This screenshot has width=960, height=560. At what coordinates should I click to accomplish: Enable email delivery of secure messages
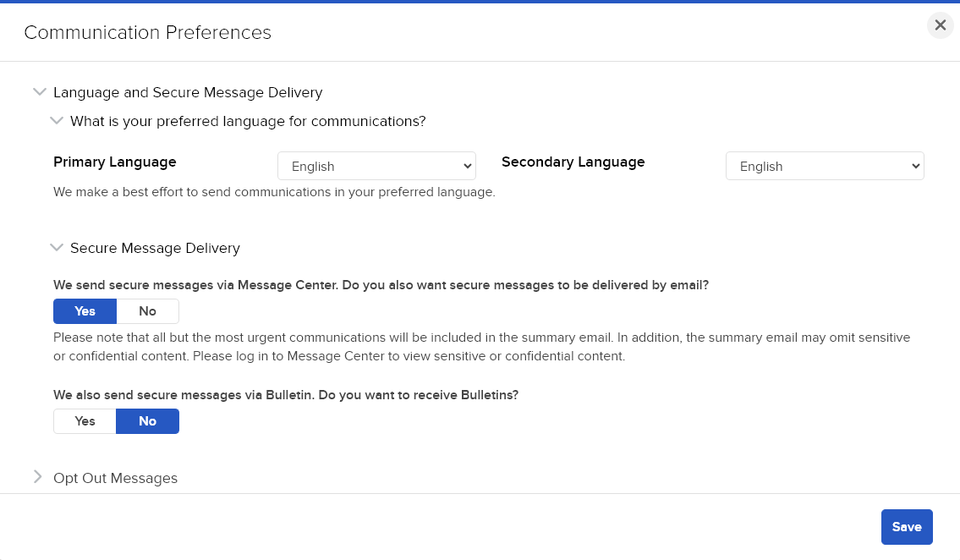coord(85,311)
